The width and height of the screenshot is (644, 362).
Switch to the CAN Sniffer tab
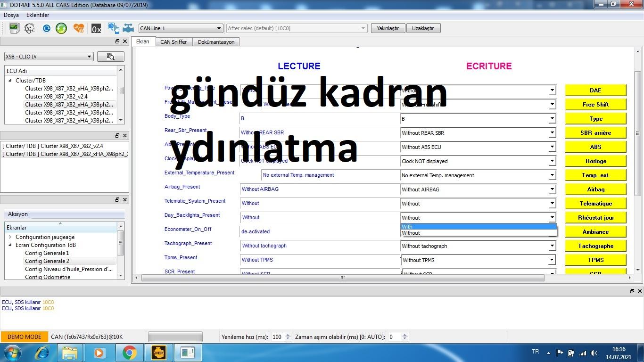pos(173,42)
